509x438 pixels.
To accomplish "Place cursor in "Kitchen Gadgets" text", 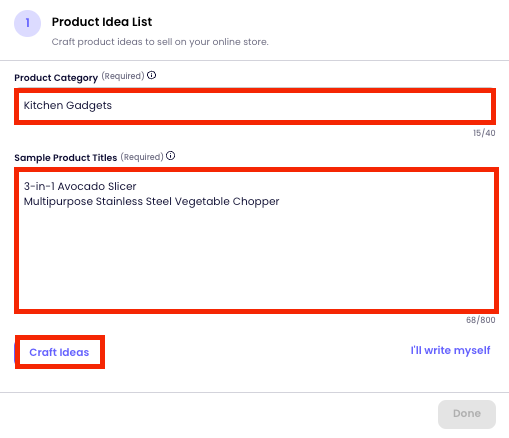I will point(68,105).
